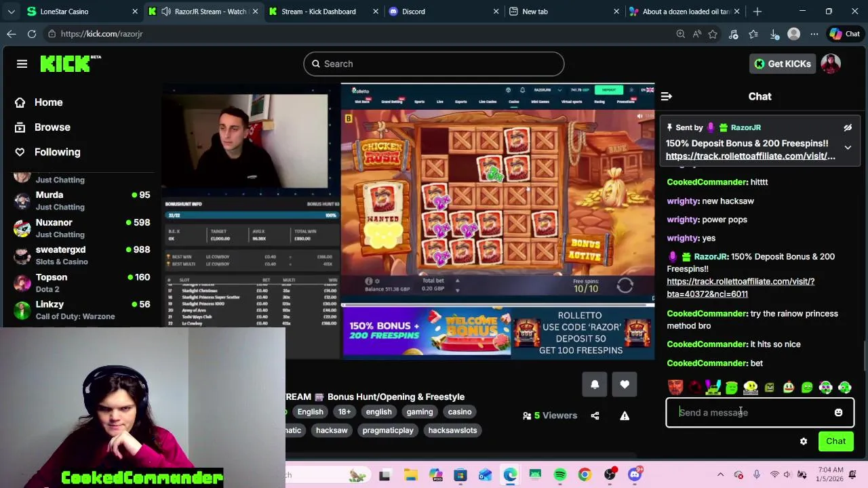The width and height of the screenshot is (868, 488).
Task: Click the address bar showing kick.com/razorjr
Action: coord(359,34)
